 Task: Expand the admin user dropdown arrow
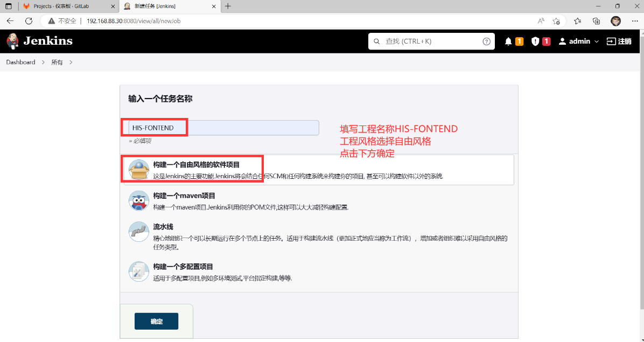click(x=597, y=41)
